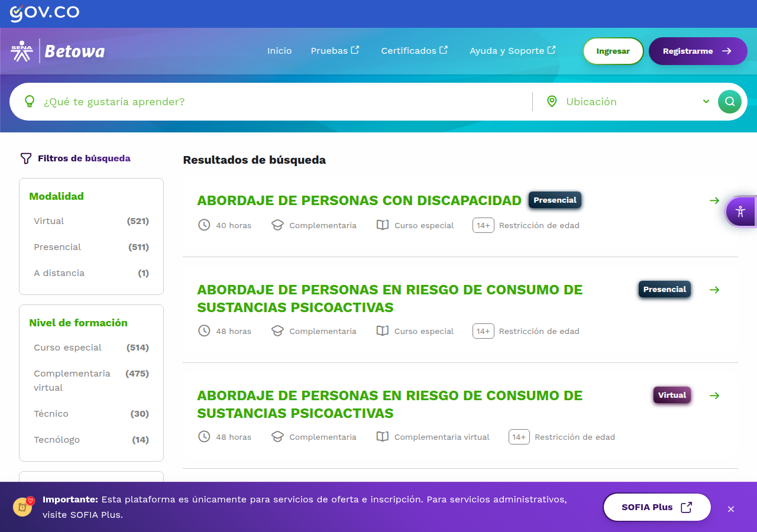Open the purple accessibility widget
This screenshot has height=532, width=757.
740,212
